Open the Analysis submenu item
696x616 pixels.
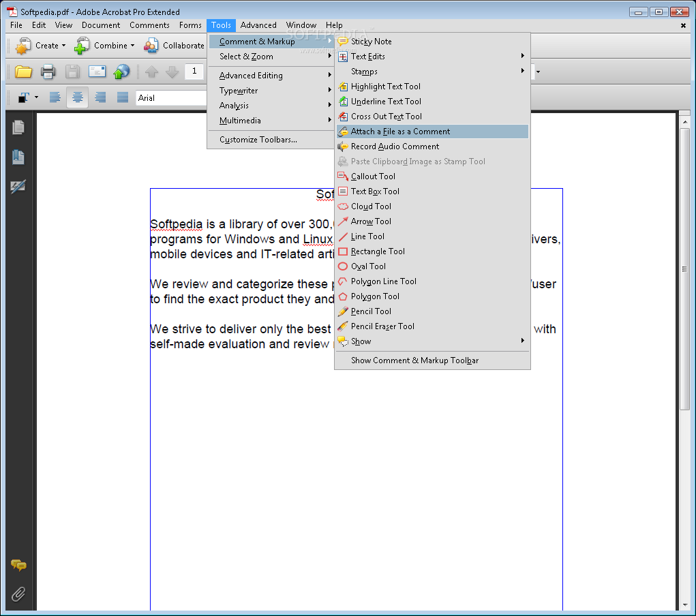click(x=271, y=106)
